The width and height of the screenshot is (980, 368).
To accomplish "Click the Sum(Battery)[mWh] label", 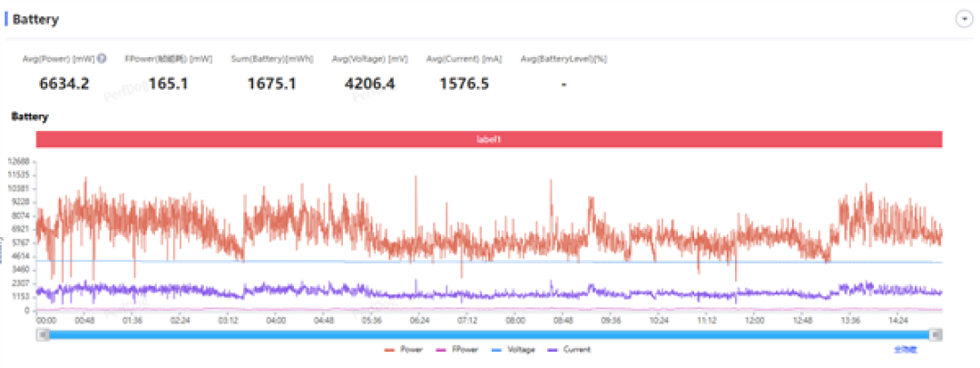I will (x=271, y=59).
